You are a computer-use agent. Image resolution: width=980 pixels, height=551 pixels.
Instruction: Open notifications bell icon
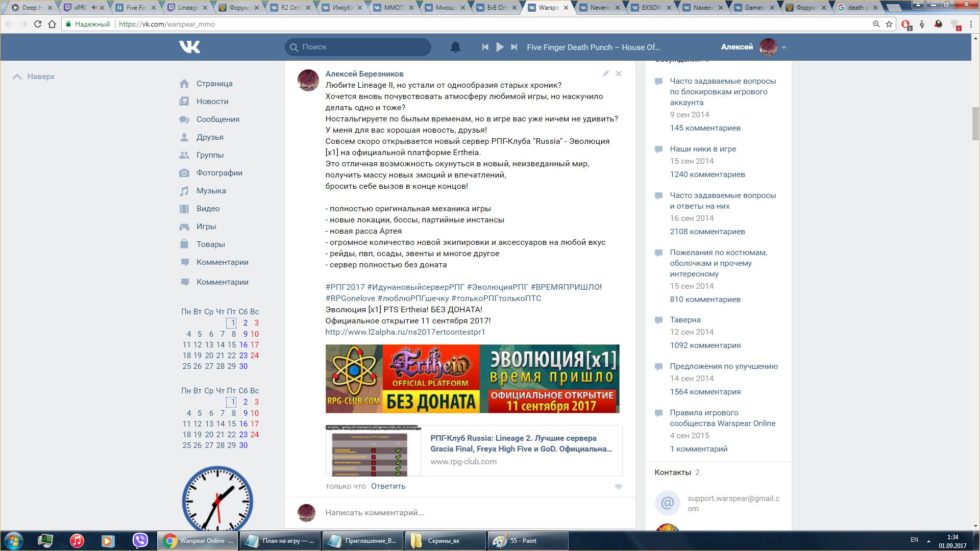[455, 47]
